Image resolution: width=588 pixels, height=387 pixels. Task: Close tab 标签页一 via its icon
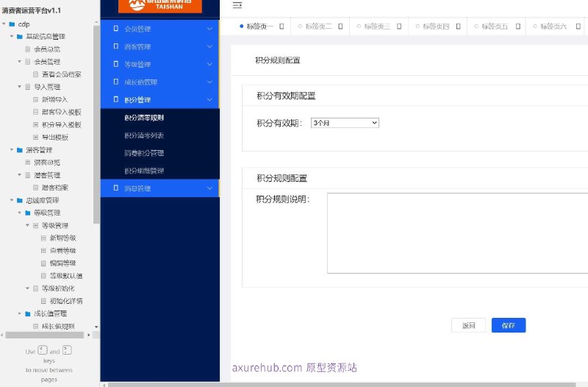click(282, 26)
